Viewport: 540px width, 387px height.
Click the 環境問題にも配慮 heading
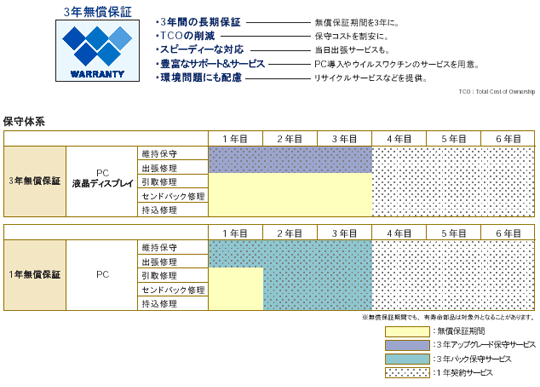201,78
